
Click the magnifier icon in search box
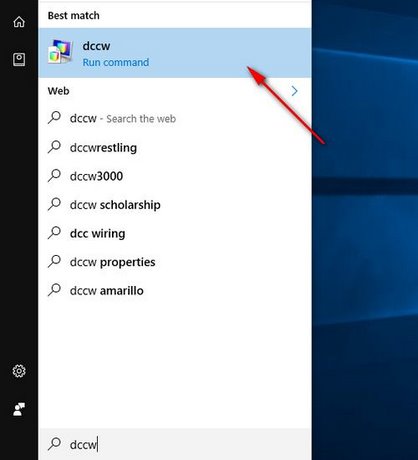(54, 444)
